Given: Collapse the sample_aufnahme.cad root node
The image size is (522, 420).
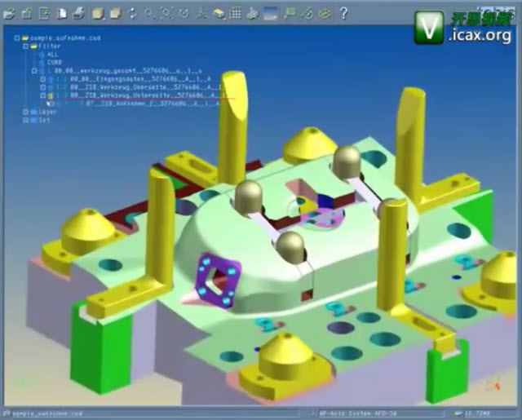Looking at the screenshot, I should point(17,38).
